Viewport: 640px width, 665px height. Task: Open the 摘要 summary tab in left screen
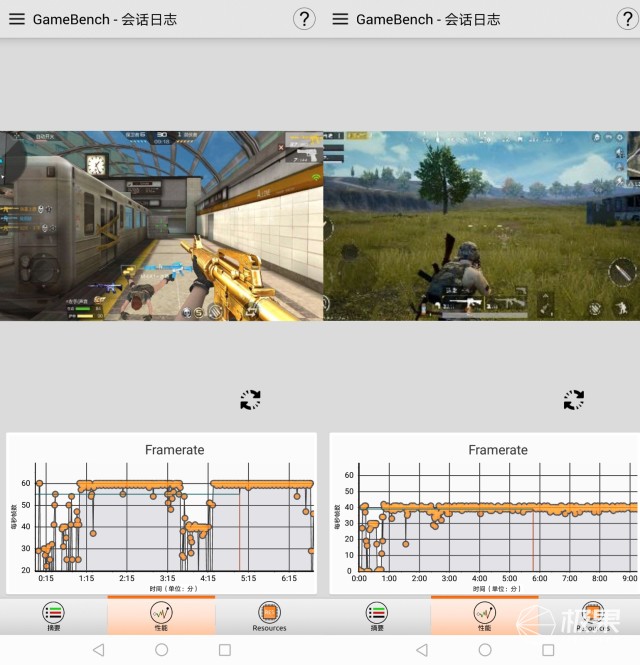53,616
